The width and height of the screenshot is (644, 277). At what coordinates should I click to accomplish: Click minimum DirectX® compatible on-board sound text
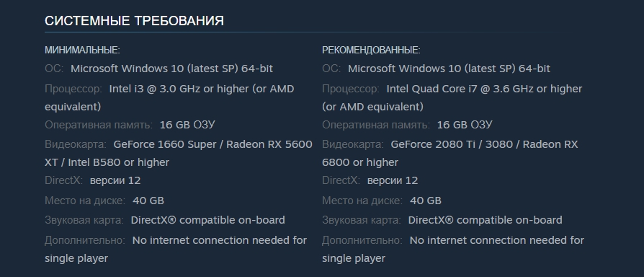pos(207,220)
